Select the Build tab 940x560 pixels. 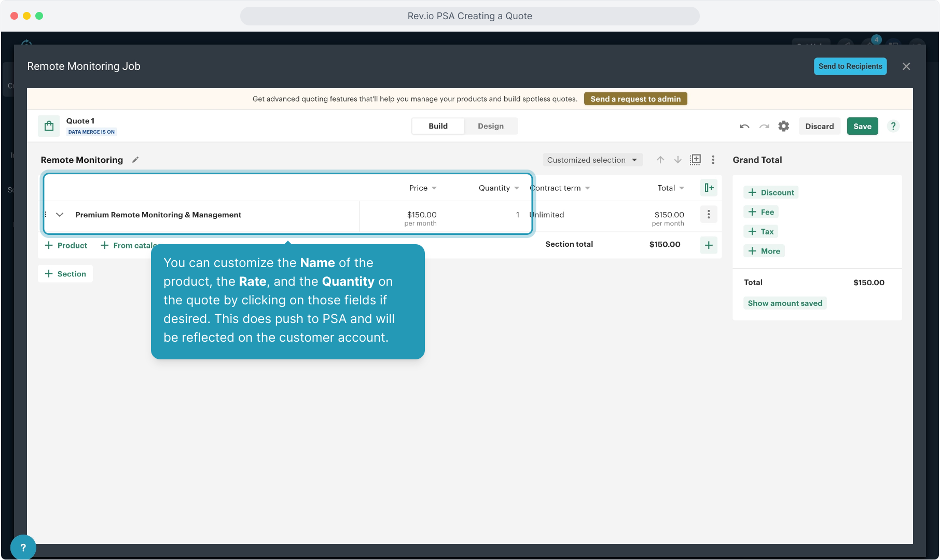click(438, 126)
